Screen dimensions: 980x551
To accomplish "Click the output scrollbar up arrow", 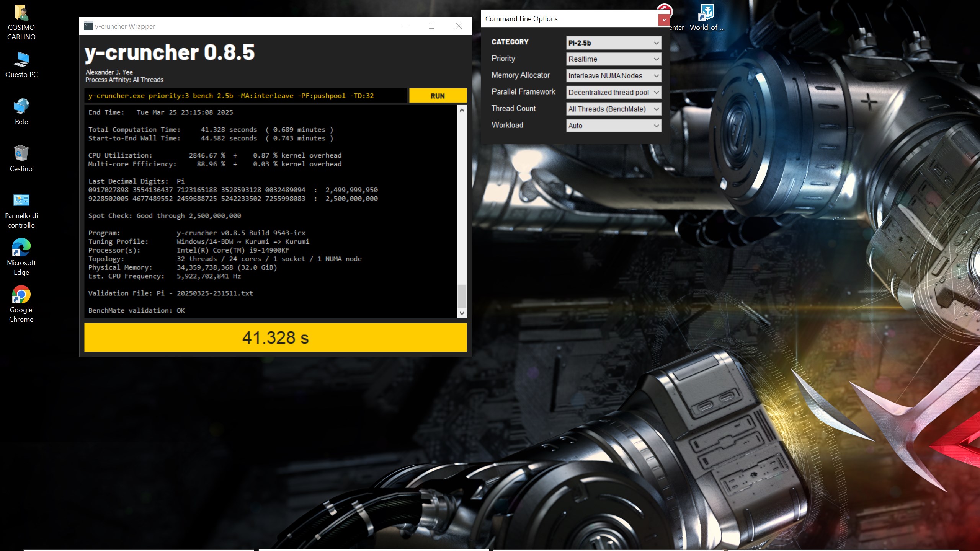I will point(462,110).
